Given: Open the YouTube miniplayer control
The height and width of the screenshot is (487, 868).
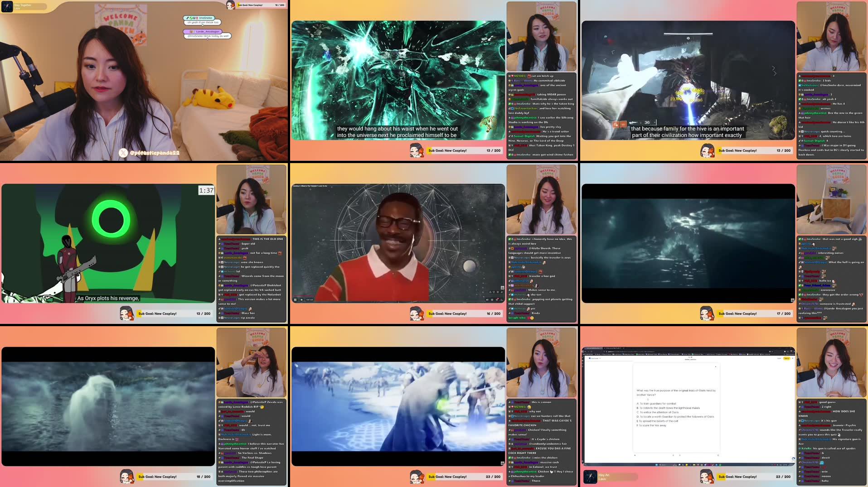Looking at the screenshot, I should coord(495,300).
